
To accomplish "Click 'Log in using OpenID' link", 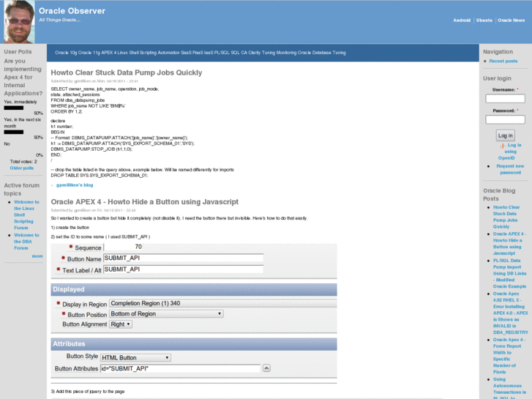I will point(509,152).
